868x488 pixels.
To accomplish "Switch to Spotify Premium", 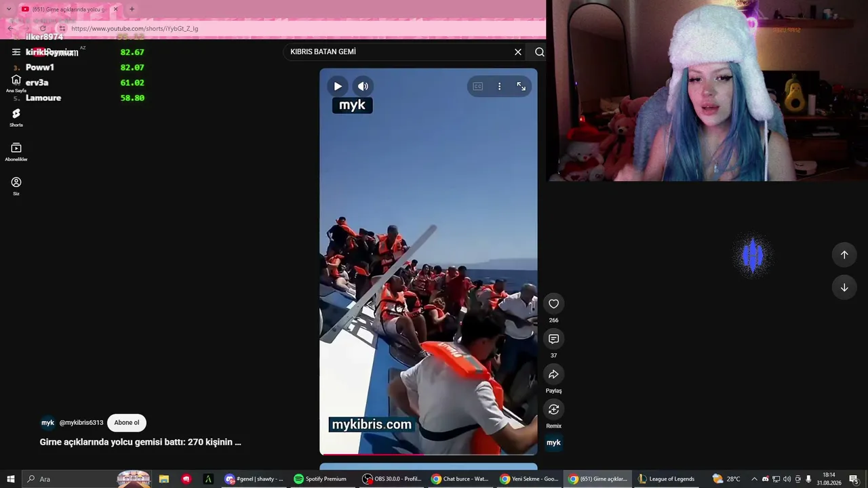I will click(323, 479).
